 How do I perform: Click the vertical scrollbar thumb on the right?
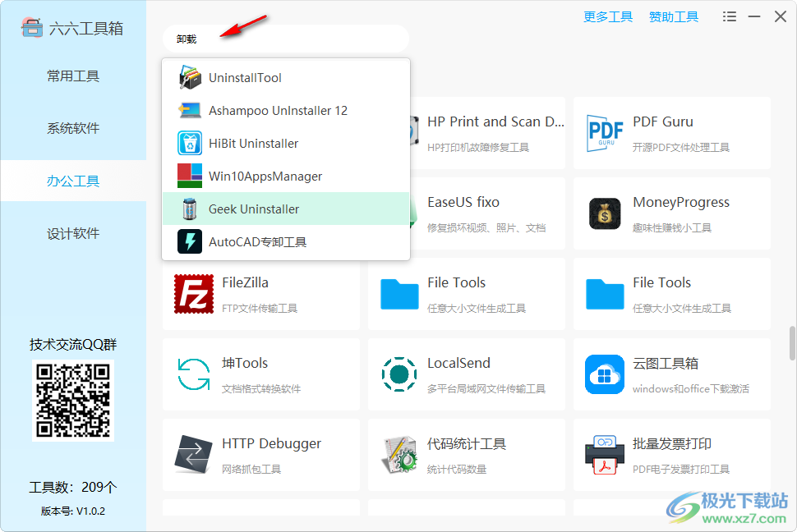[792, 343]
